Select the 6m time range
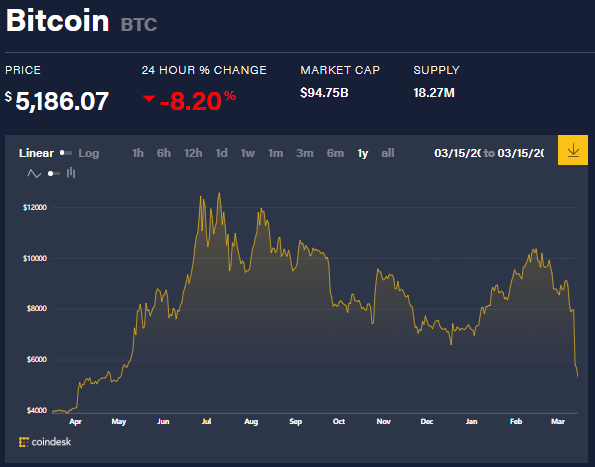Viewport: 595px width, 467px height. click(x=335, y=153)
